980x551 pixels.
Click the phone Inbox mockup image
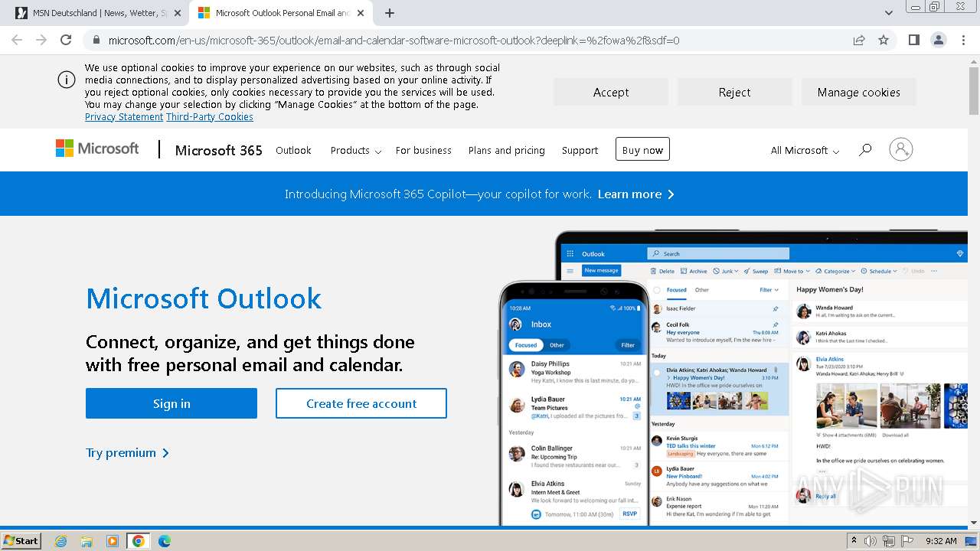574,404
